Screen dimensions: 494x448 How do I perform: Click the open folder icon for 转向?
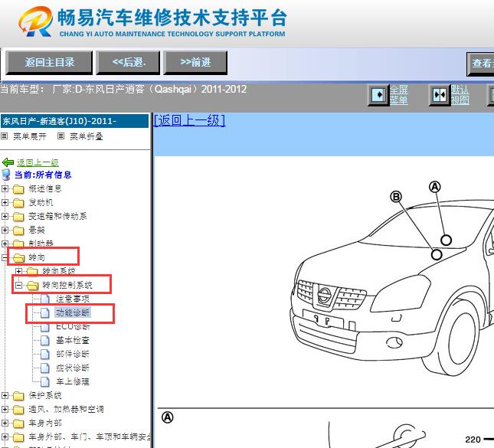(x=18, y=258)
